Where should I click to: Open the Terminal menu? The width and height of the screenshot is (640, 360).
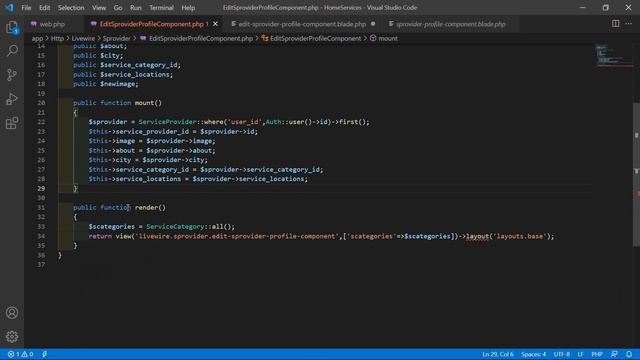161,8
